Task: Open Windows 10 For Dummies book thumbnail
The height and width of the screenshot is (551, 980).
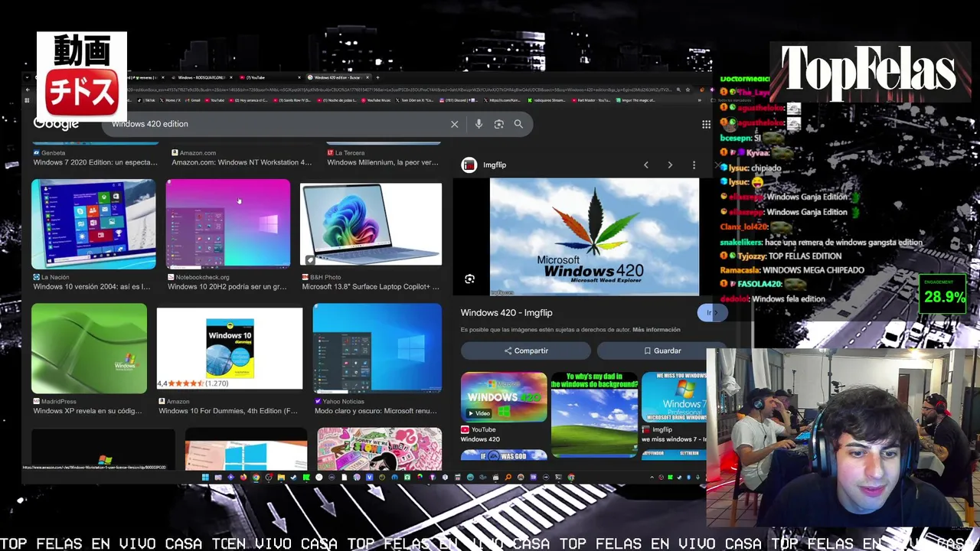Action: click(230, 348)
